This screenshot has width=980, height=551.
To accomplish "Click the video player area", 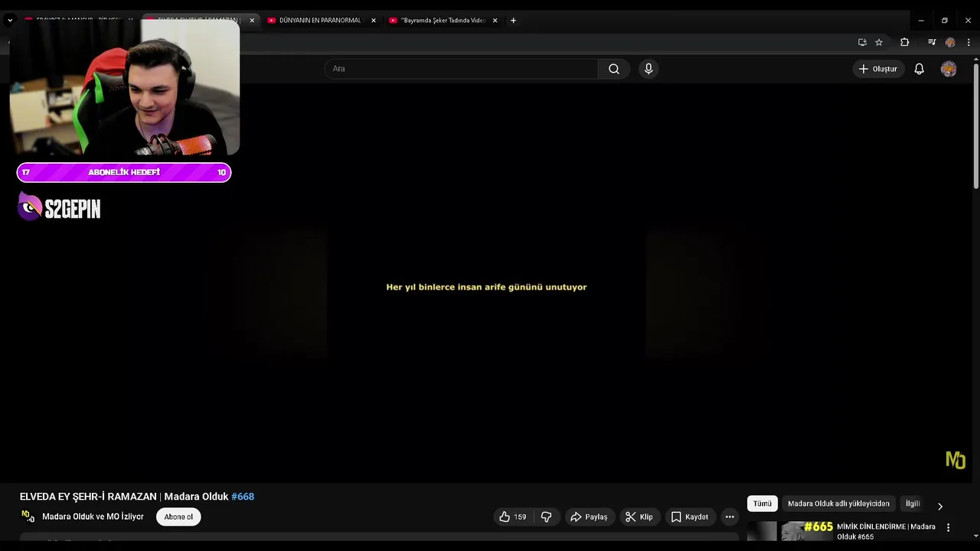I will (487, 283).
